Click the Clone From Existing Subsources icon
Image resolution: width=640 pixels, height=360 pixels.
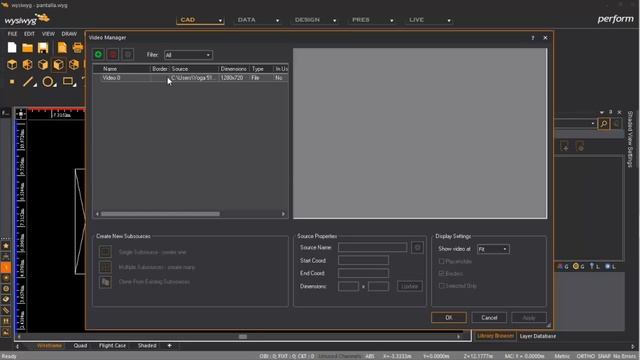click(x=105, y=282)
